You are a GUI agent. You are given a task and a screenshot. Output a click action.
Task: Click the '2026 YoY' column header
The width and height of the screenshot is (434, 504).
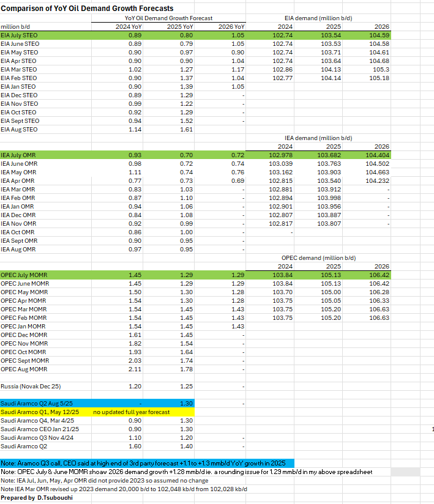(231, 27)
